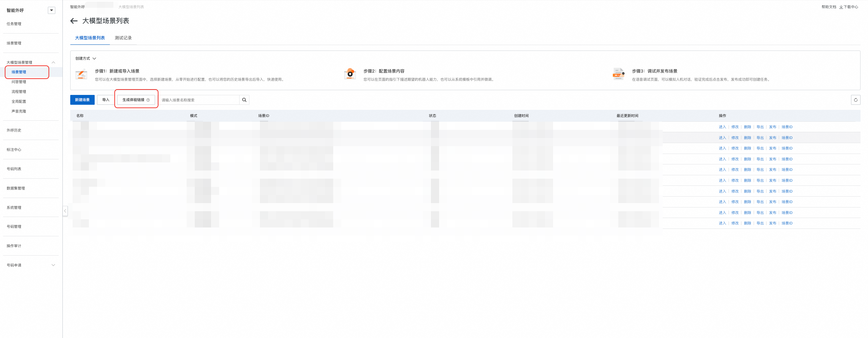868x338 pixels.
Task: Click the 步骤2 configuration illustration icon
Action: click(x=350, y=74)
